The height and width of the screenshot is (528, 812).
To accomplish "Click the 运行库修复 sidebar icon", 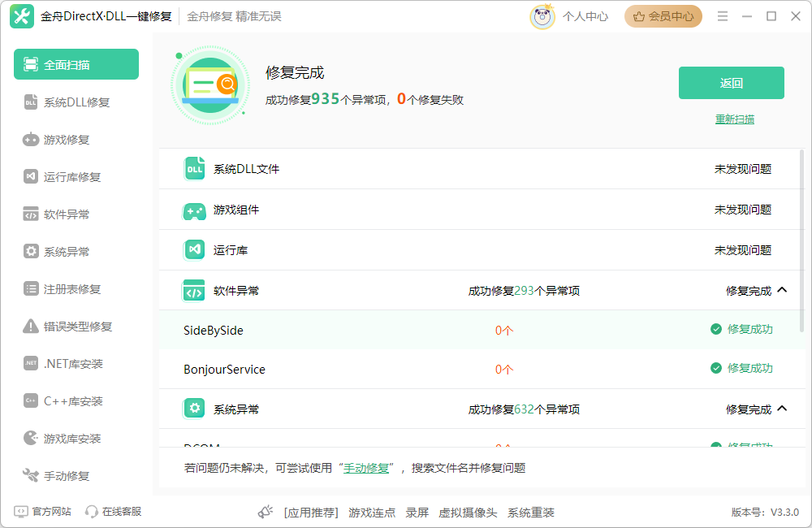I will [31, 177].
